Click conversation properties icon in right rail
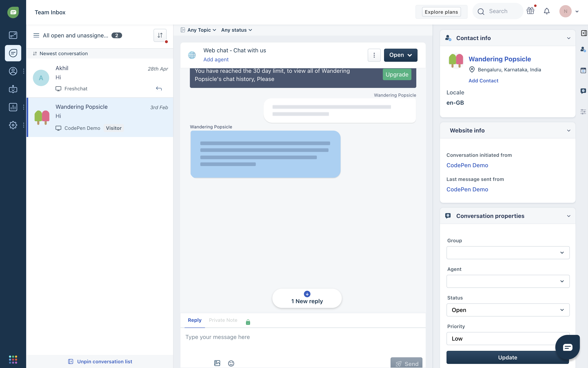The height and width of the screenshot is (368, 588). pyautogui.click(x=583, y=91)
